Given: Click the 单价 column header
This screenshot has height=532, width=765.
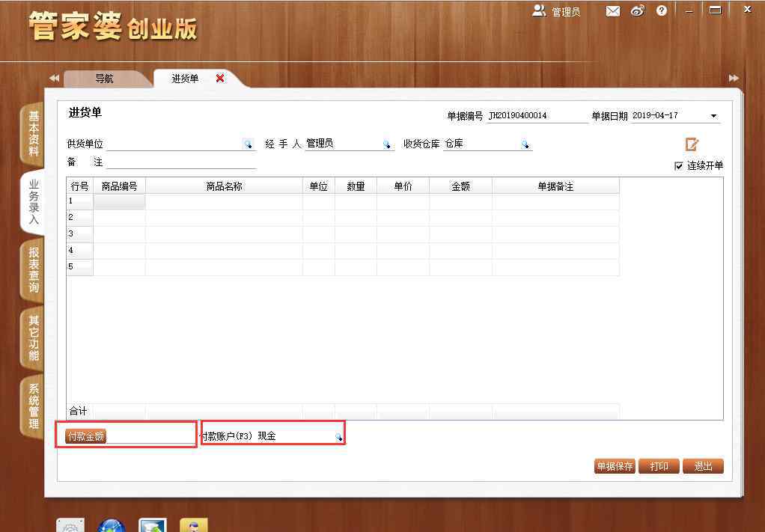Looking at the screenshot, I should 403,186.
